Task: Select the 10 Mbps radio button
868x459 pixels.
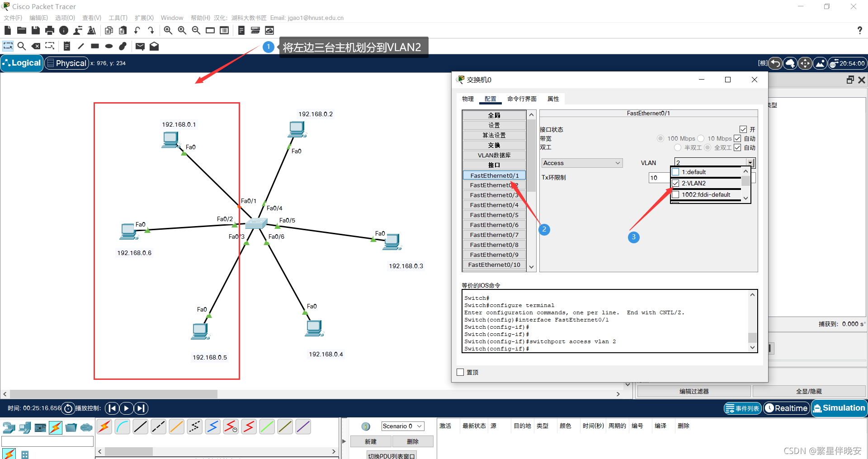Action: point(701,138)
